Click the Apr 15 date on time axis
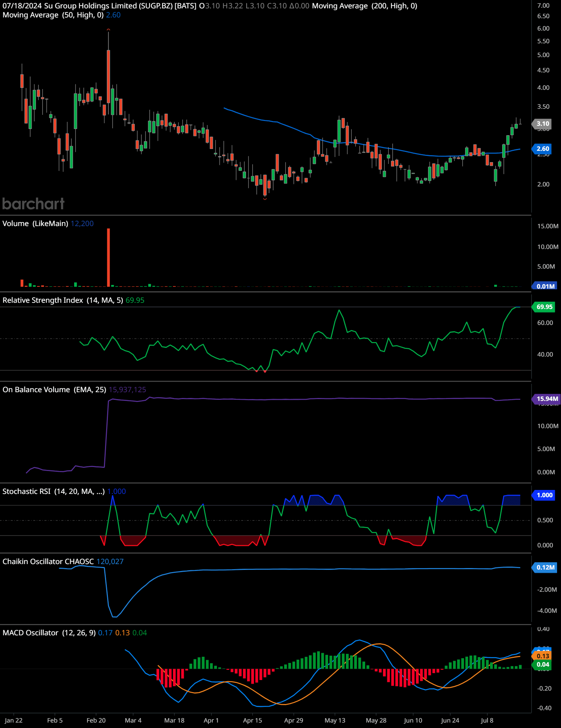 click(253, 720)
